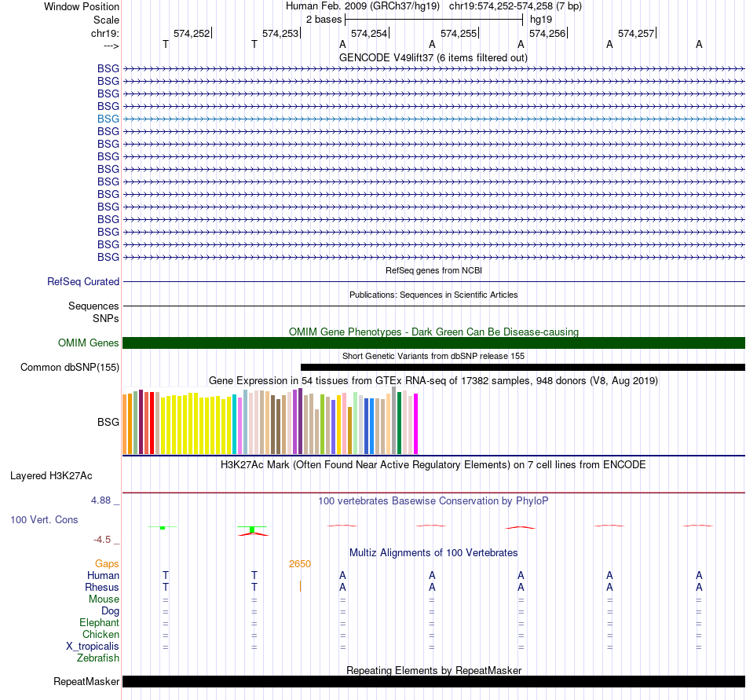Open the H3K27Ac Mark ENCODE track title
746x700 pixels.
433,465
